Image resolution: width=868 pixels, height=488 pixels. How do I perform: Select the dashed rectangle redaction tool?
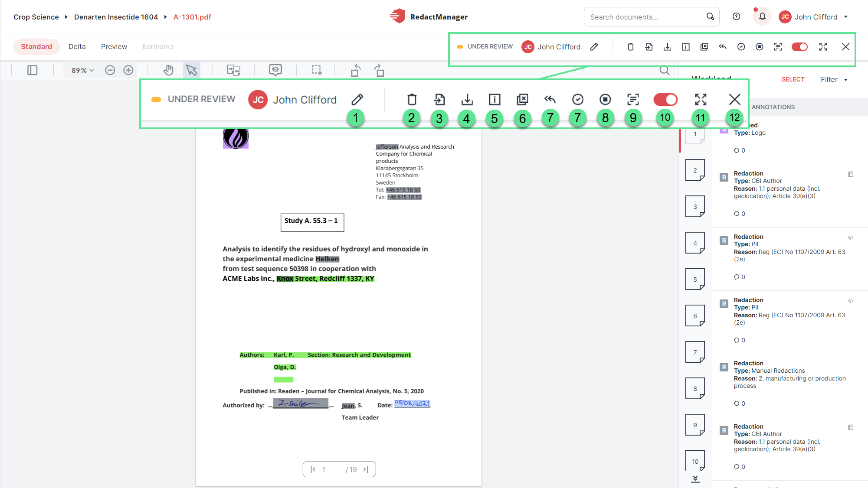pos(317,70)
